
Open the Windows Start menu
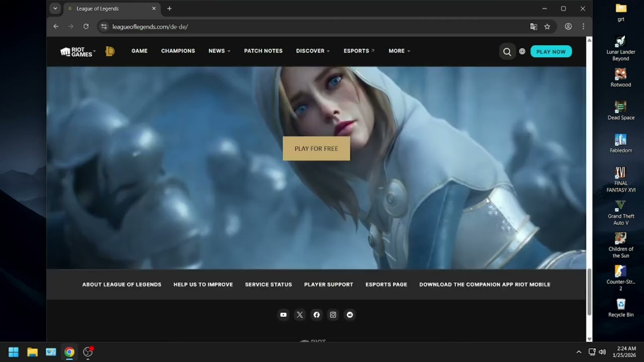(x=14, y=352)
